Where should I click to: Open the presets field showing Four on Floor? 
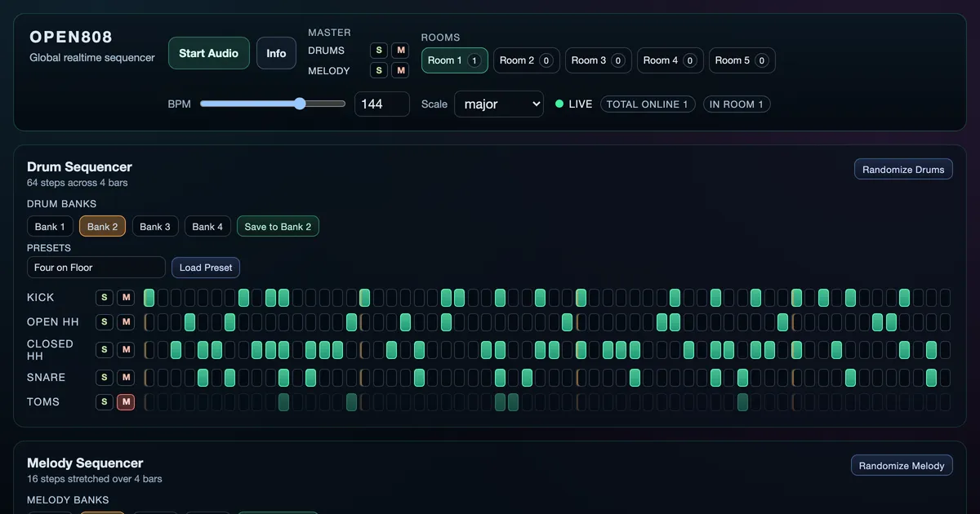96,268
